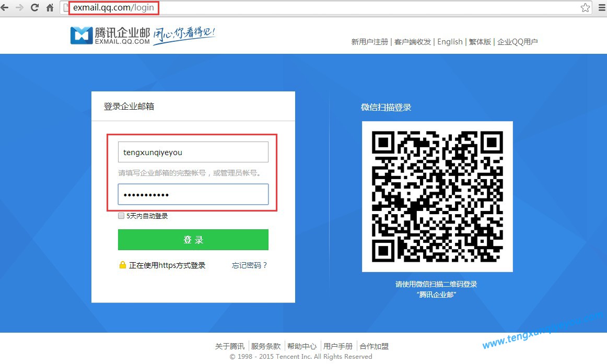Open the 企业QQ用户 link

pos(518,42)
